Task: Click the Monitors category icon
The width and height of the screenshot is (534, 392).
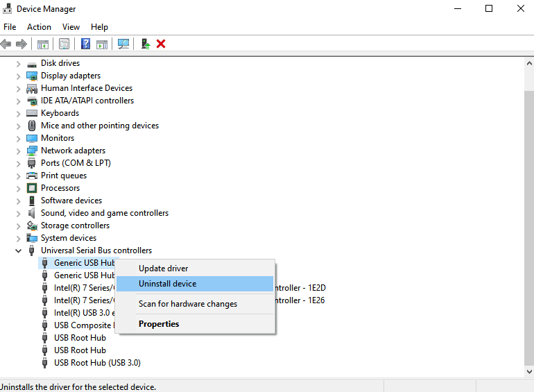Action: [x=32, y=138]
